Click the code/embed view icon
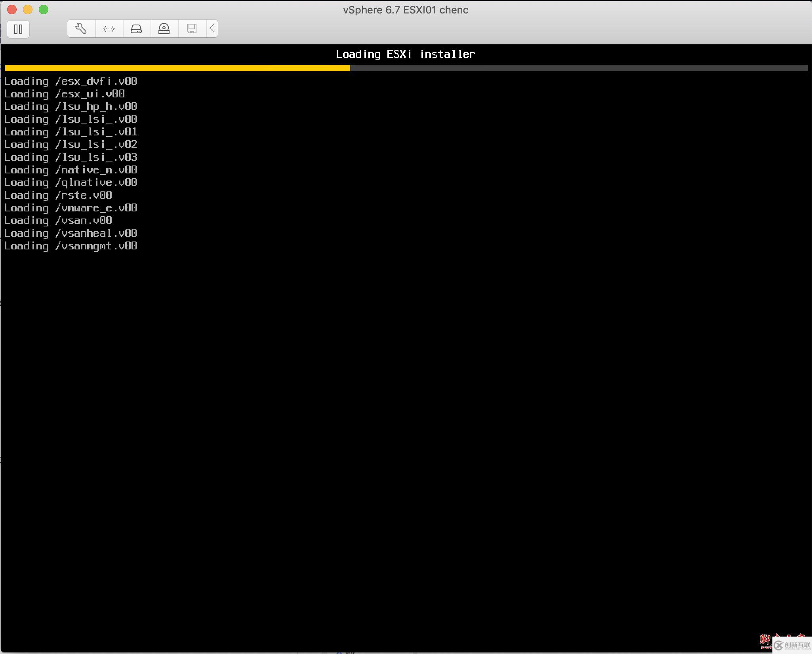The height and width of the screenshot is (654, 812). [109, 28]
